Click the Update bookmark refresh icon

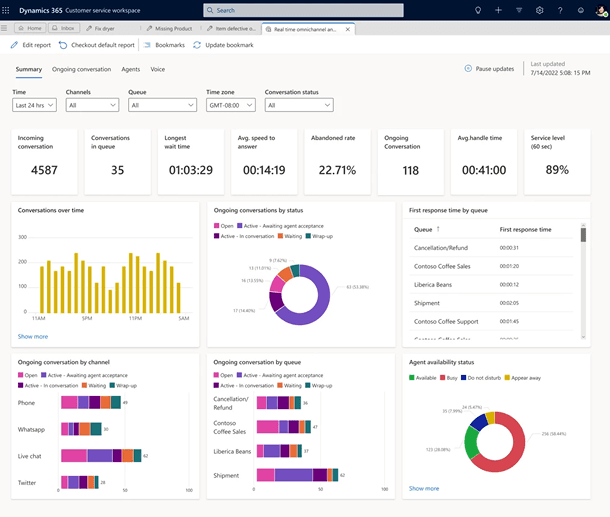(x=197, y=45)
